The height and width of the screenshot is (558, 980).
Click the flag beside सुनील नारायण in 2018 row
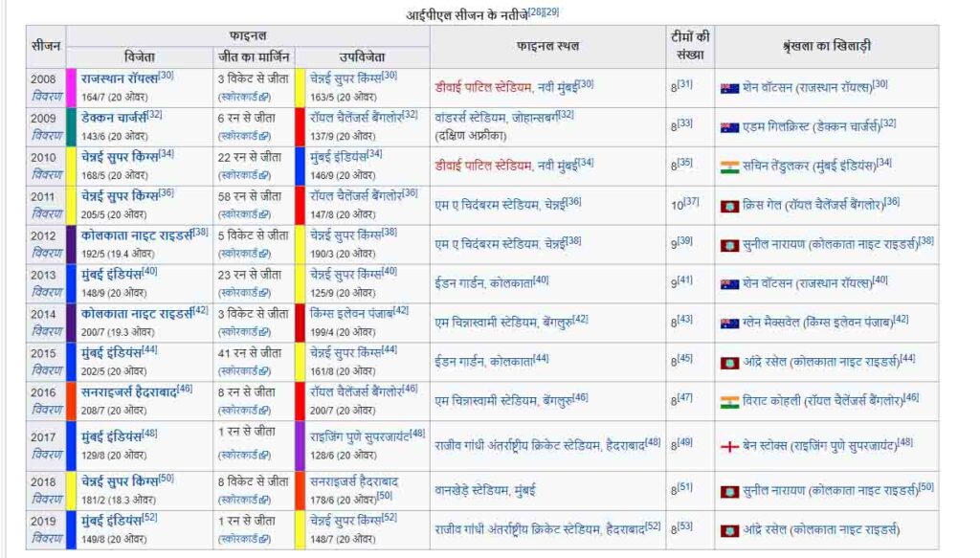tap(729, 492)
